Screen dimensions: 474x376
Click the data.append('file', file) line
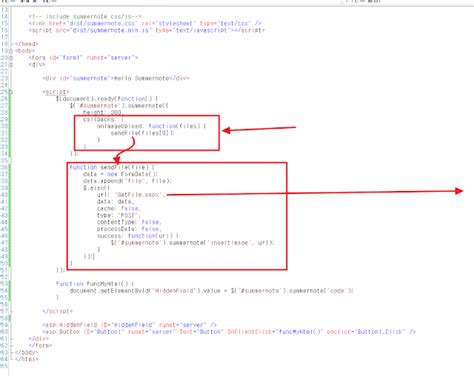pyautogui.click(x=127, y=181)
